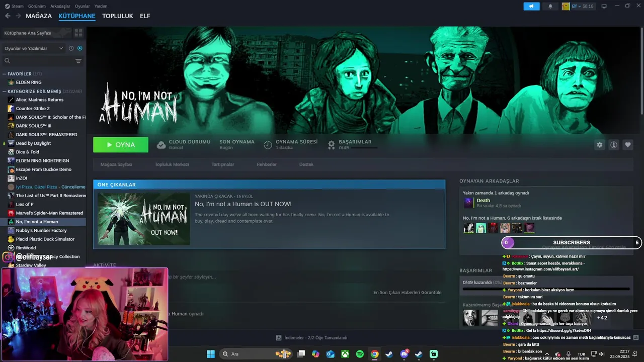Open game settings gear icon
Image resolution: width=644 pixels, height=362 pixels.
pyautogui.click(x=599, y=145)
